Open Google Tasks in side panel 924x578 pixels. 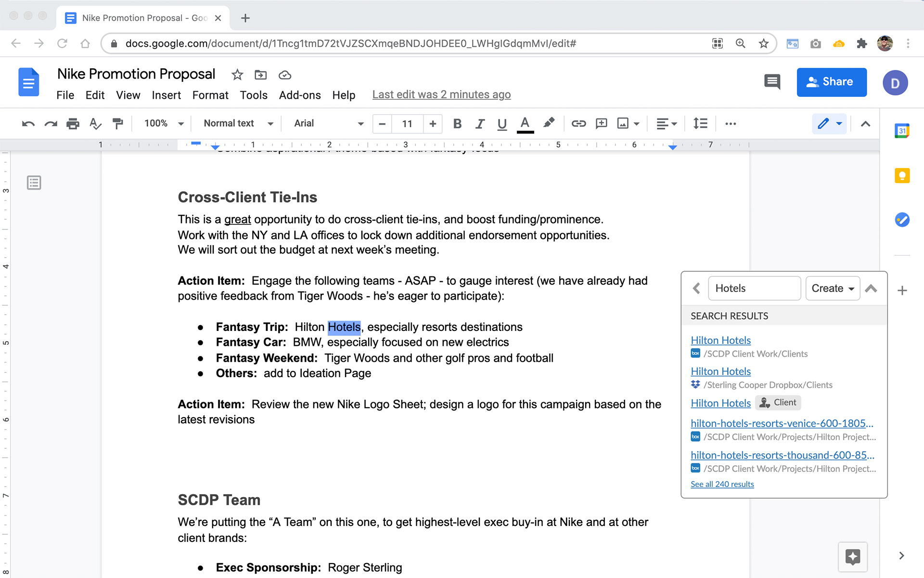pos(902,220)
